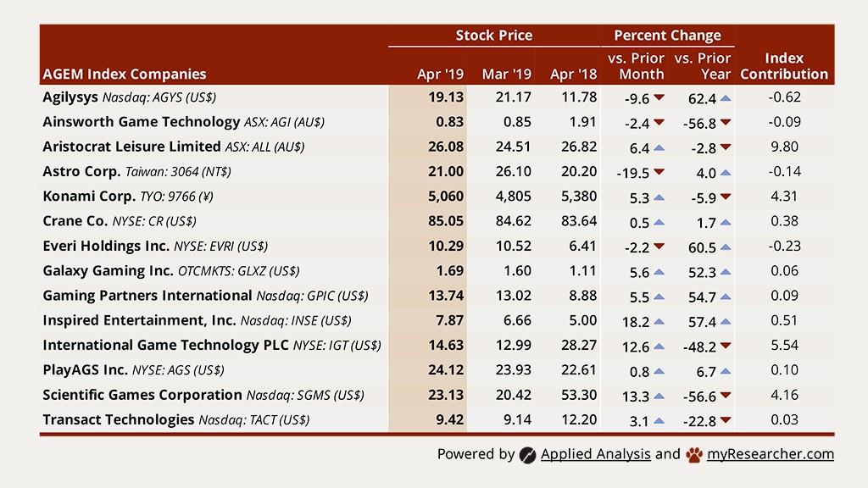Click Agilysys prior year up arrow
The height and width of the screenshot is (488, 868).
726,98
